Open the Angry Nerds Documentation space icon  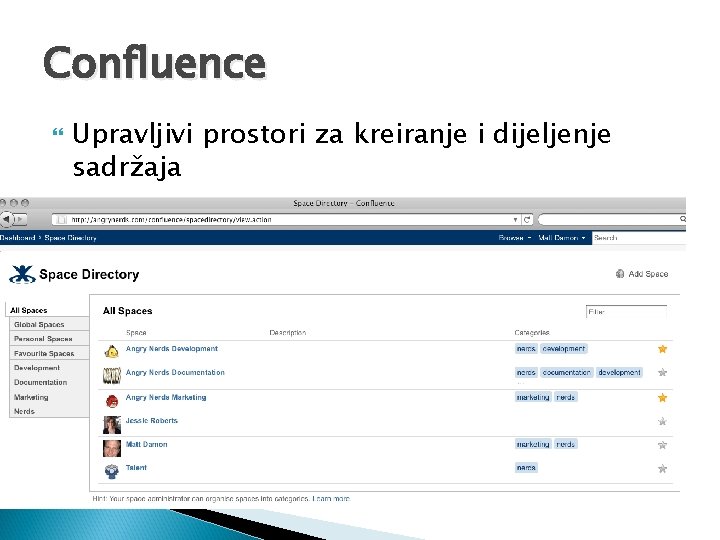tap(112, 375)
